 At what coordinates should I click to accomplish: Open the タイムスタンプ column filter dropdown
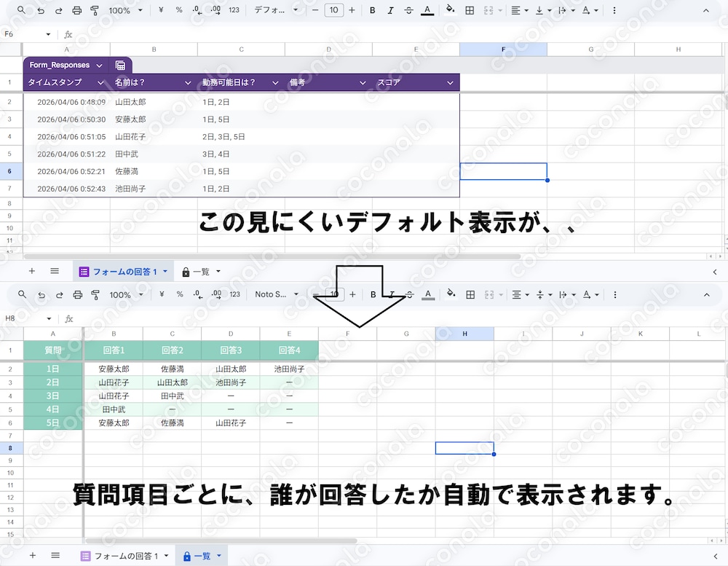pos(100,83)
